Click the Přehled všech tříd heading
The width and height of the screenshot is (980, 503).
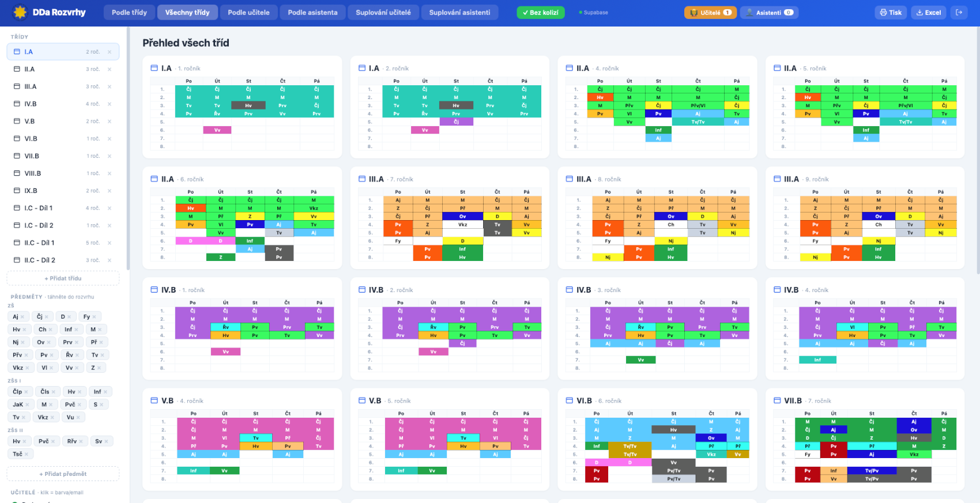(x=186, y=43)
